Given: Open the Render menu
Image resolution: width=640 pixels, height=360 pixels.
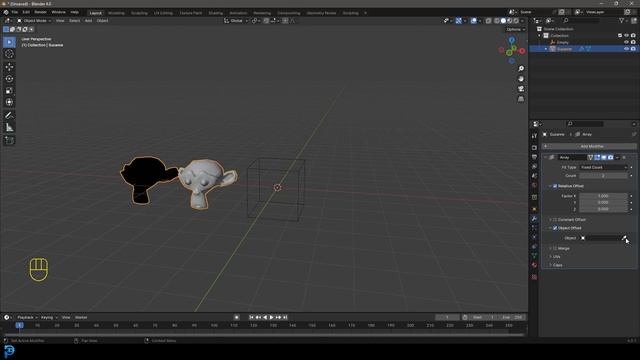Looking at the screenshot, I should (40, 12).
